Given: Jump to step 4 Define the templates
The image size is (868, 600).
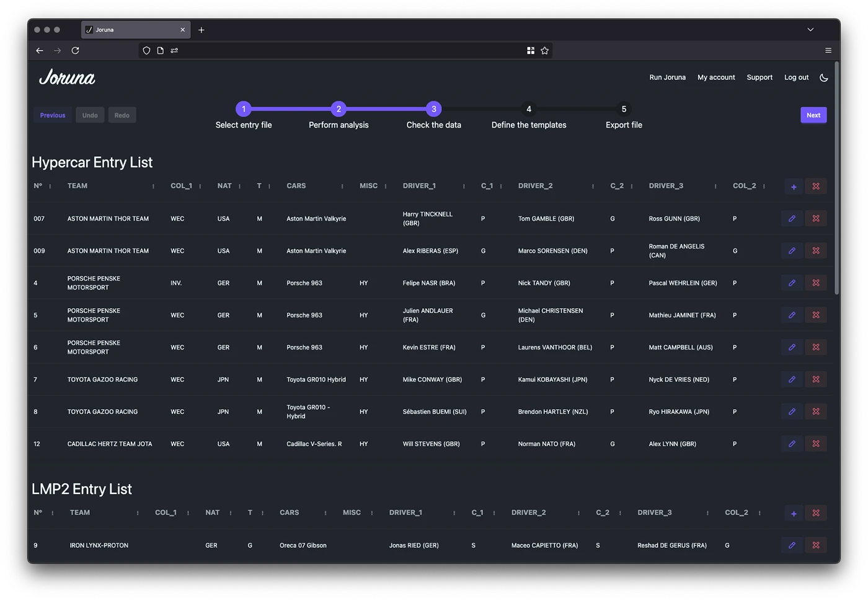Looking at the screenshot, I should 529,109.
